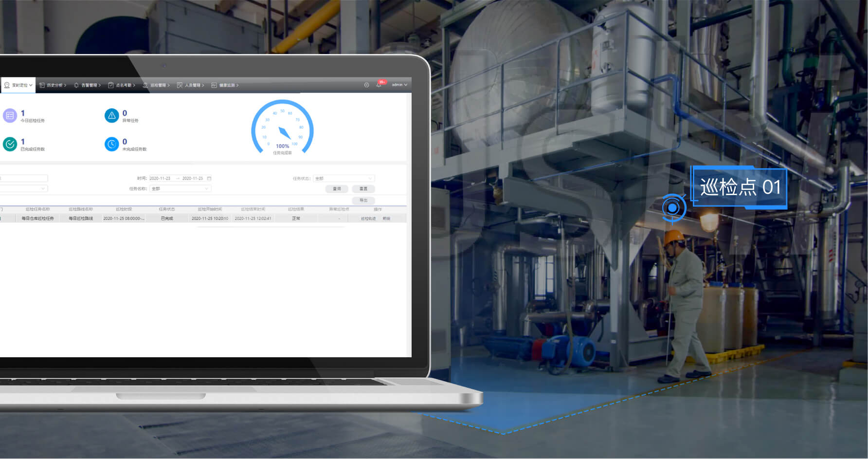868x459 pixels.
Task: Open the admin user dropdown
Action: (x=399, y=85)
